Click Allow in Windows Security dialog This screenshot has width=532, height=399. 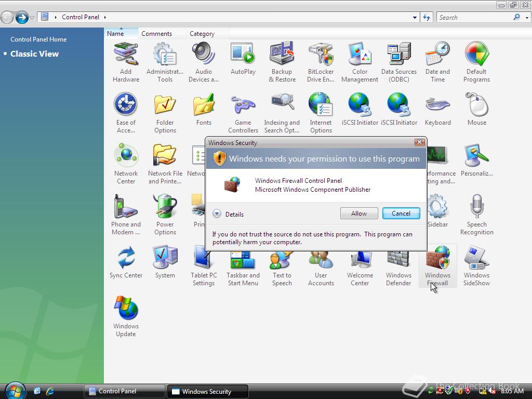[359, 214]
